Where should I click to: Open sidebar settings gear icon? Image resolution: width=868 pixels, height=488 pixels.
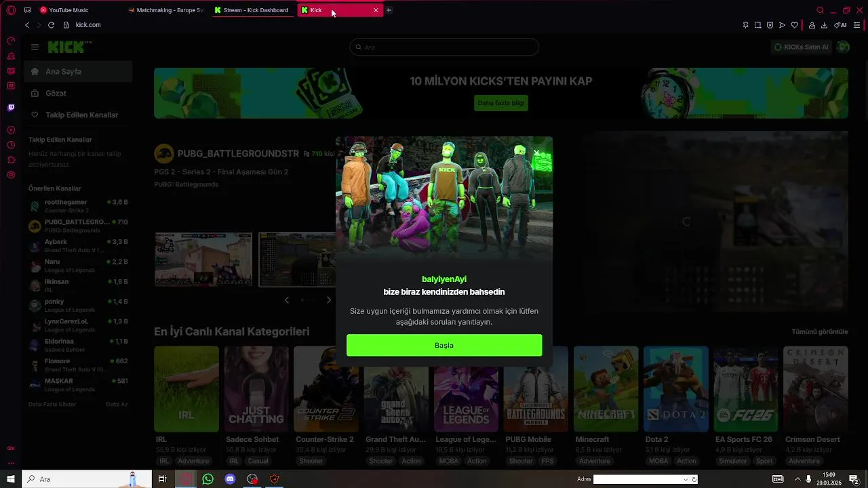11,175
